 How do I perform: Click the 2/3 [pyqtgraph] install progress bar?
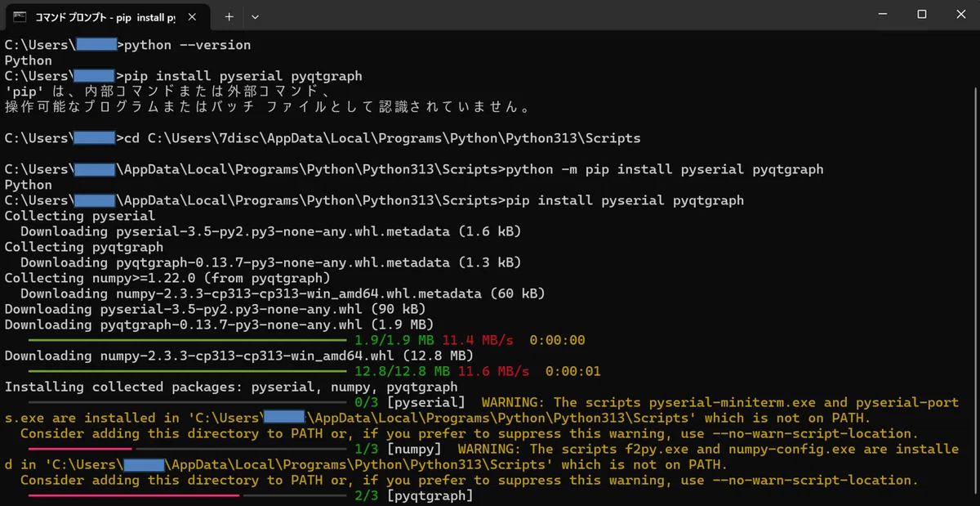(187, 495)
